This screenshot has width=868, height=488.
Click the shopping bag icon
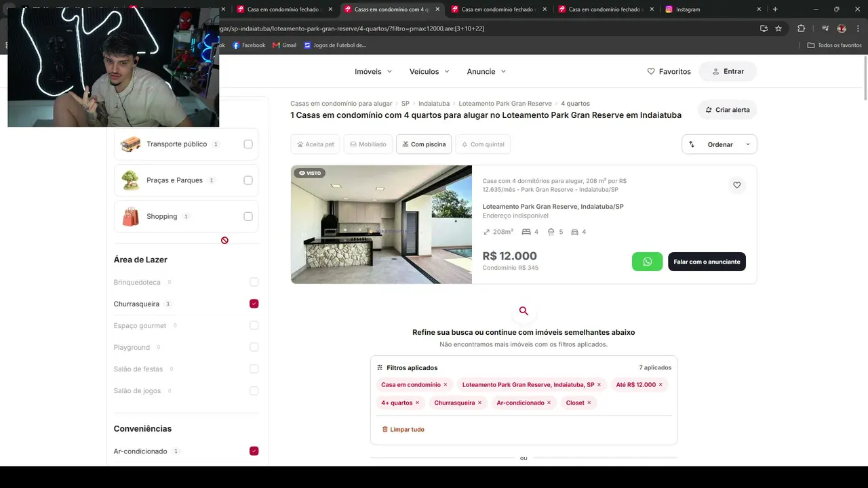pos(130,216)
